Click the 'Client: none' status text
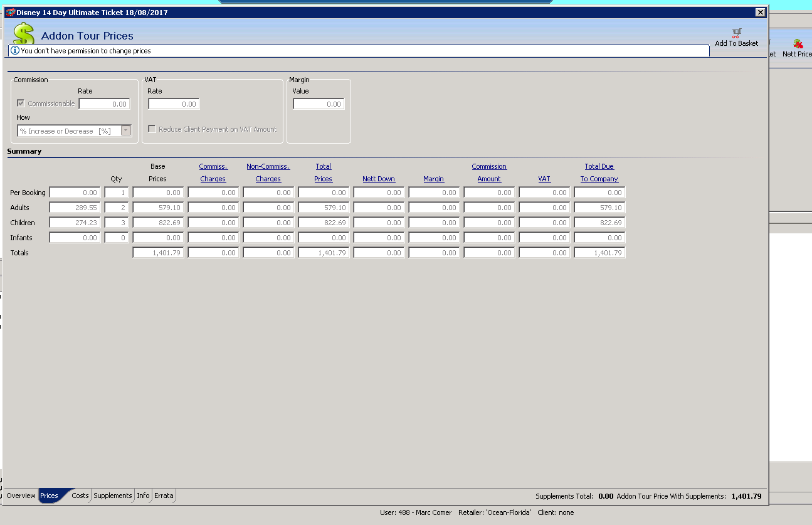Image resolution: width=812 pixels, height=525 pixels. click(556, 512)
